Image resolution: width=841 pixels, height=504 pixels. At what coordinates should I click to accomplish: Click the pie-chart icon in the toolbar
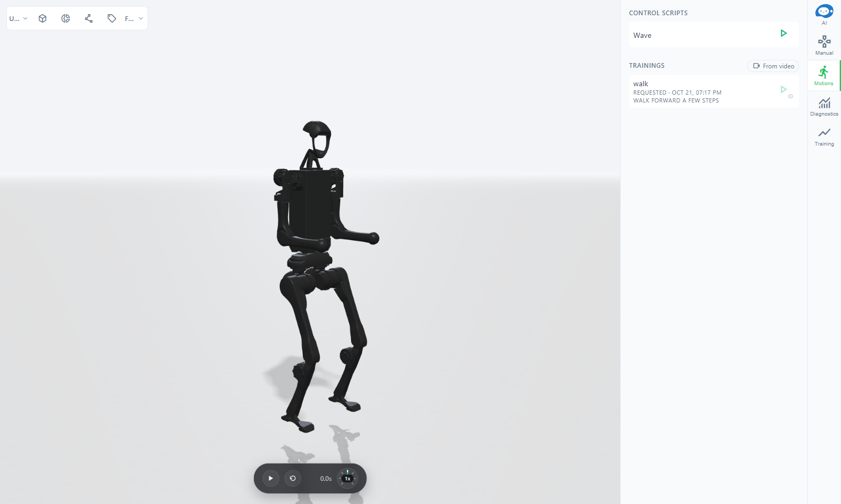(66, 18)
